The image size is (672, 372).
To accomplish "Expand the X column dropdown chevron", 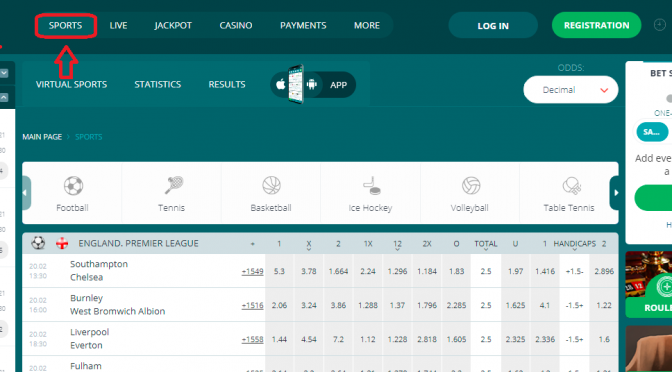I will [309, 249].
